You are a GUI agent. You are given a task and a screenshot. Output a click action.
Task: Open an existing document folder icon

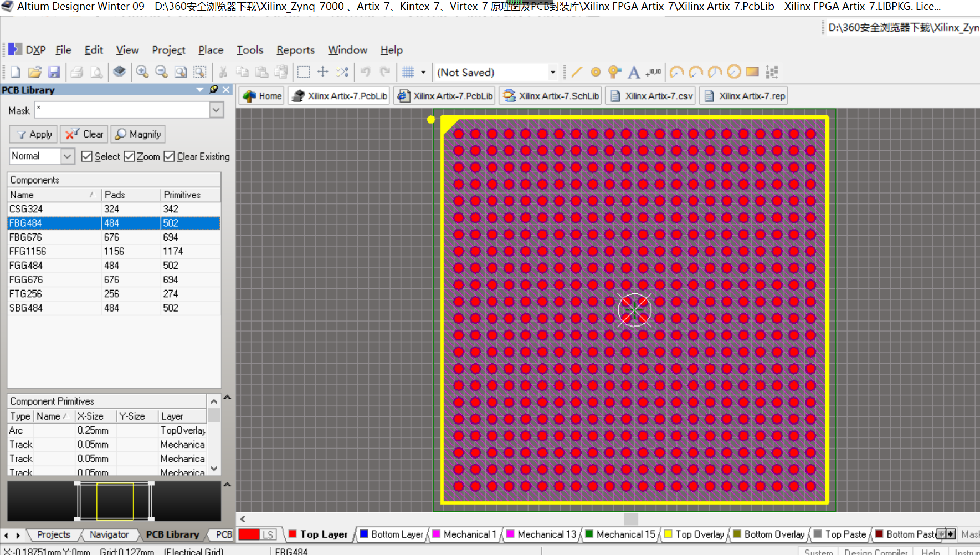tap(35, 72)
